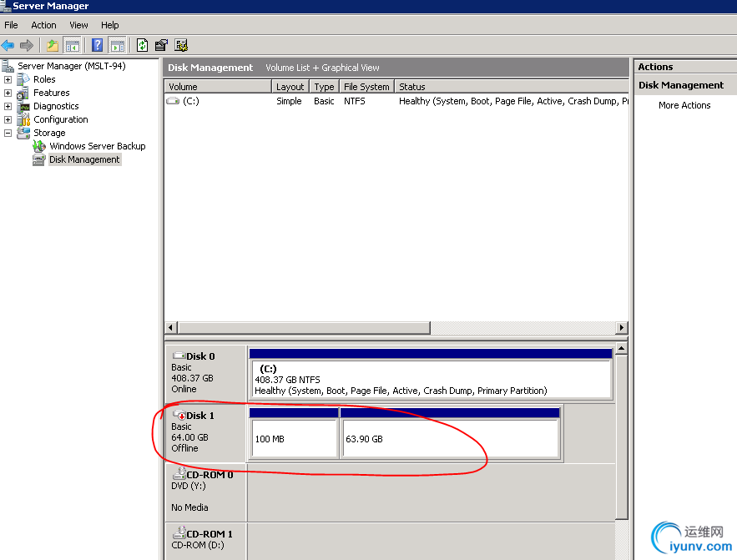Click the Basic type cell for C:
Image resolution: width=737 pixels, height=560 pixels.
click(x=325, y=101)
